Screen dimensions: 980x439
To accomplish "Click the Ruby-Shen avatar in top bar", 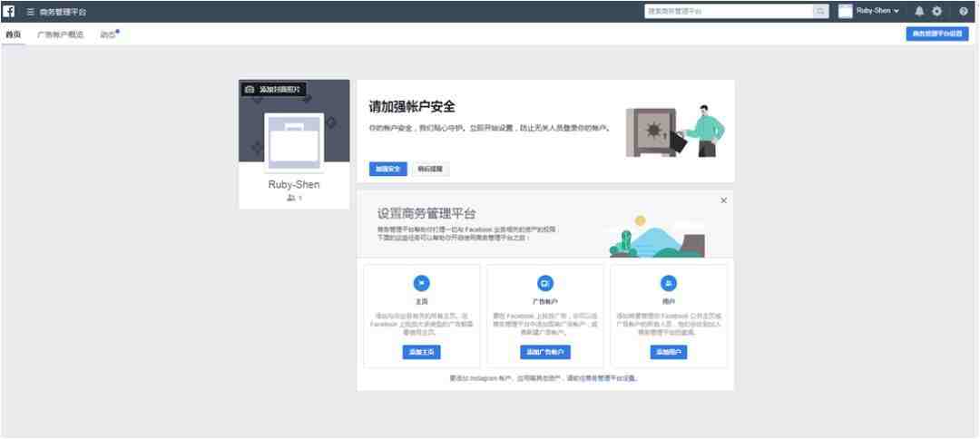I will click(x=845, y=11).
